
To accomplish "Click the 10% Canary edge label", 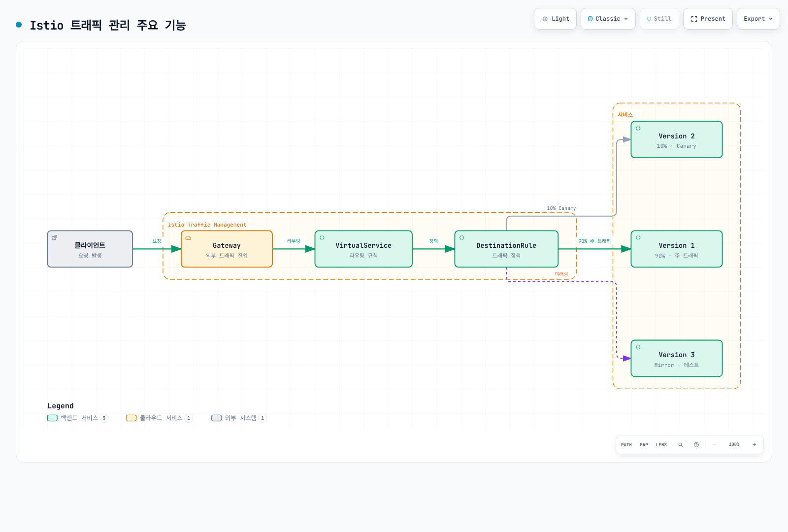I will [x=561, y=208].
